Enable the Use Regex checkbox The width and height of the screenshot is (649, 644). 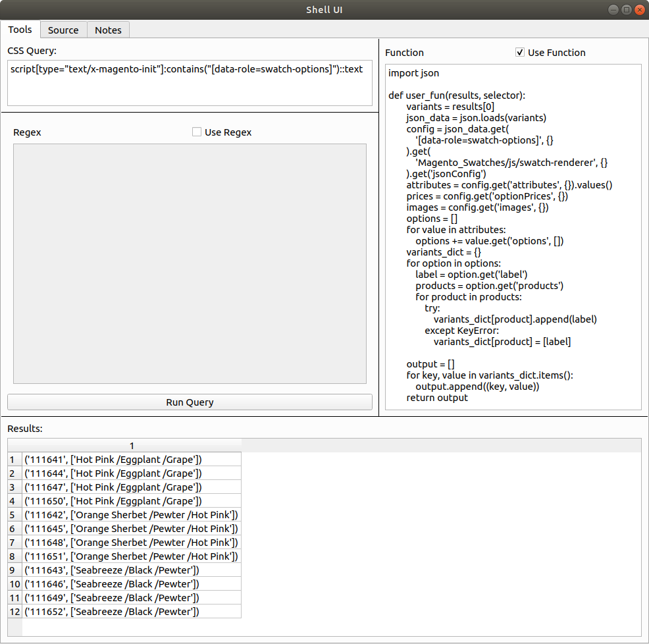pyautogui.click(x=196, y=132)
